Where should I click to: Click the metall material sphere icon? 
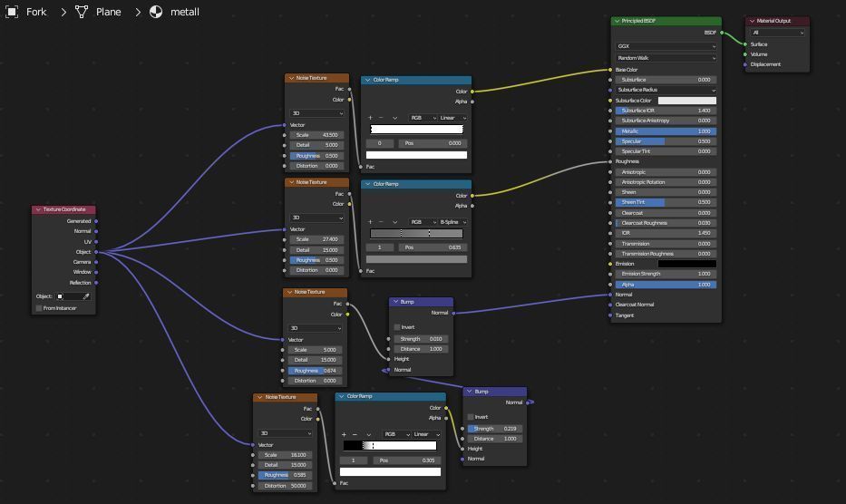(156, 12)
